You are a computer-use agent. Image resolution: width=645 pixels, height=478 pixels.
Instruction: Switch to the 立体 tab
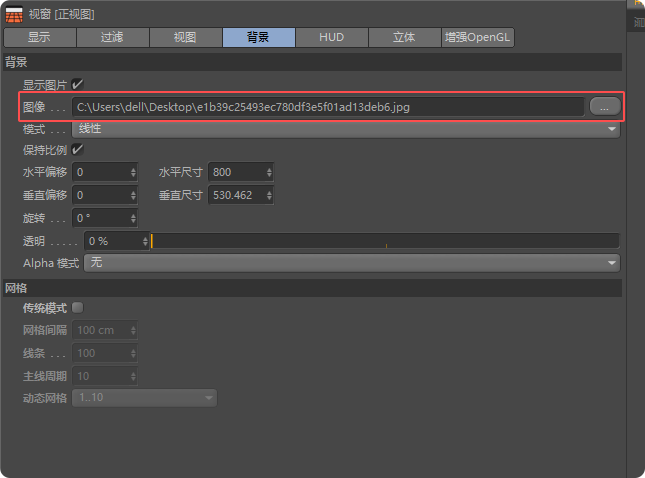click(404, 37)
